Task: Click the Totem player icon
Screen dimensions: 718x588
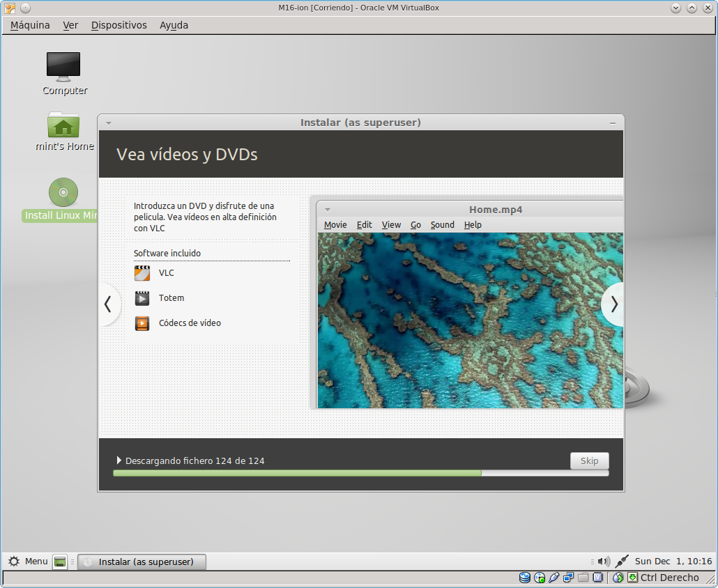Action: coord(142,298)
